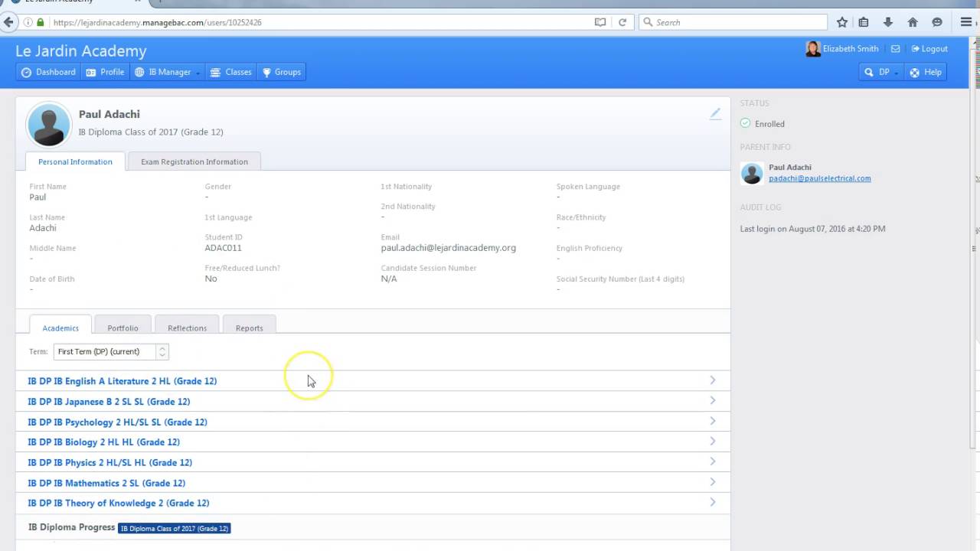This screenshot has height=551, width=980.
Task: Click the browser Search field
Action: 733,22
